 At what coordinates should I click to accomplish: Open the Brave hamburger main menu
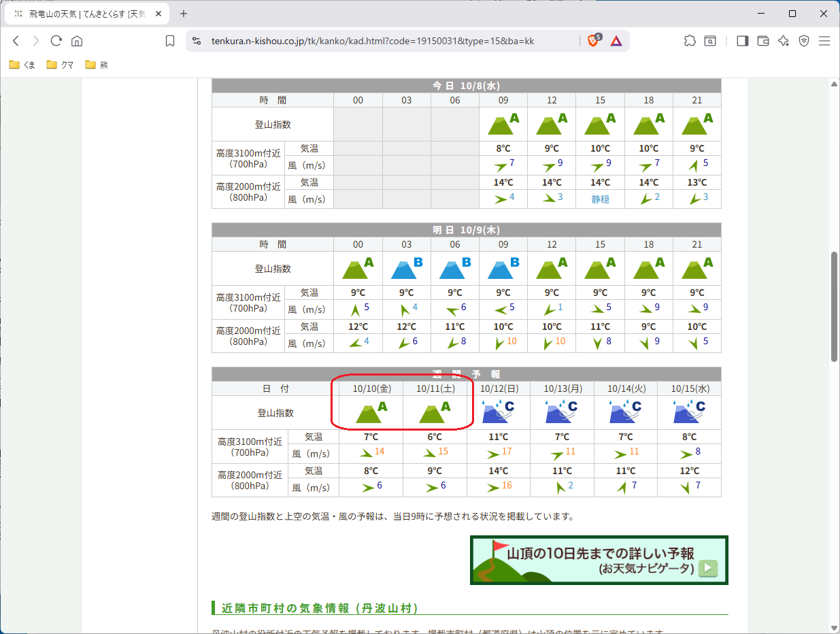point(824,41)
